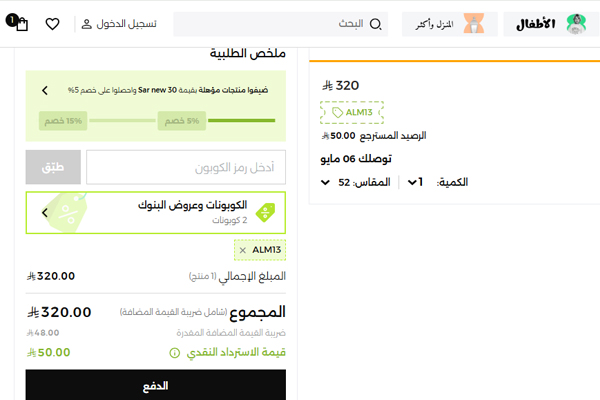Open the الأطفال category tab

pos(551,24)
